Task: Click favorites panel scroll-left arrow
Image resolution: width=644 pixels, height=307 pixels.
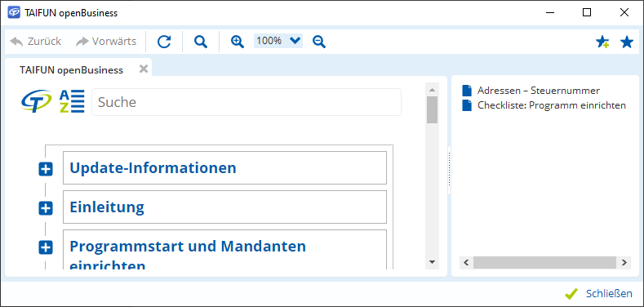Action: (466, 263)
